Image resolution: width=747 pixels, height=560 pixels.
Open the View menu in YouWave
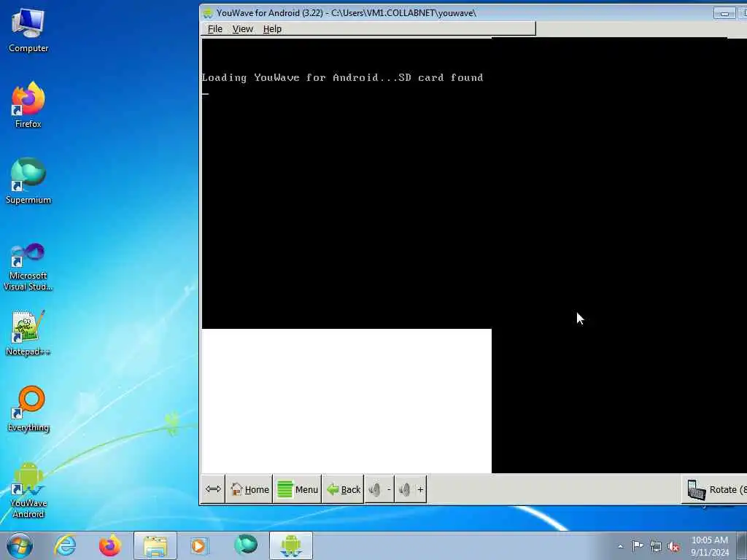[x=242, y=29]
